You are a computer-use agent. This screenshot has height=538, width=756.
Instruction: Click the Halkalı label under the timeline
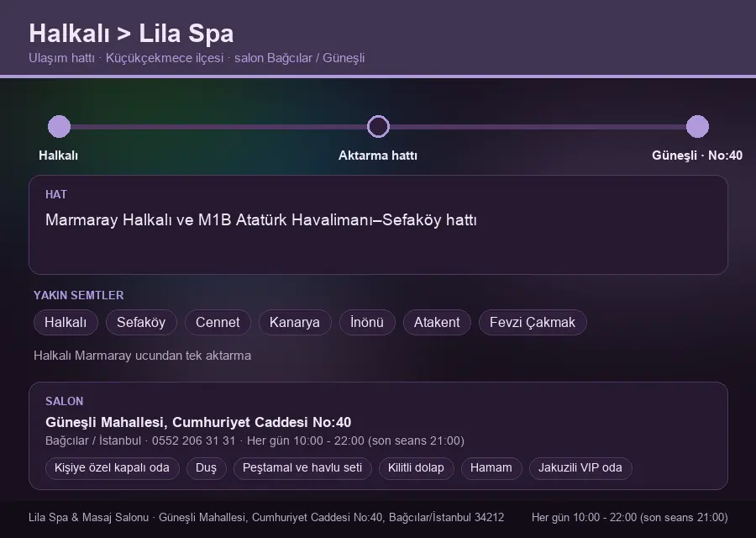point(58,156)
